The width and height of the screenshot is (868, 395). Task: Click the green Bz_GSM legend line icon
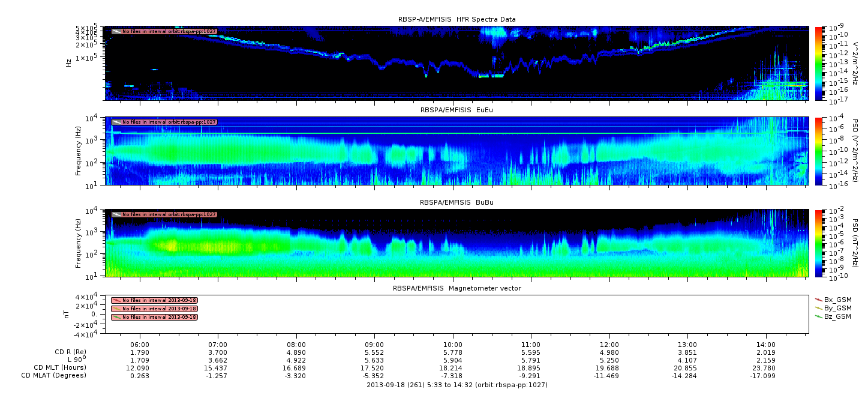click(x=818, y=316)
